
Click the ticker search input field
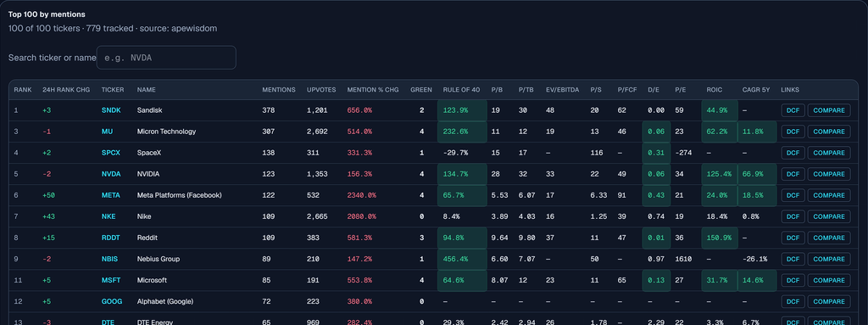(x=166, y=58)
